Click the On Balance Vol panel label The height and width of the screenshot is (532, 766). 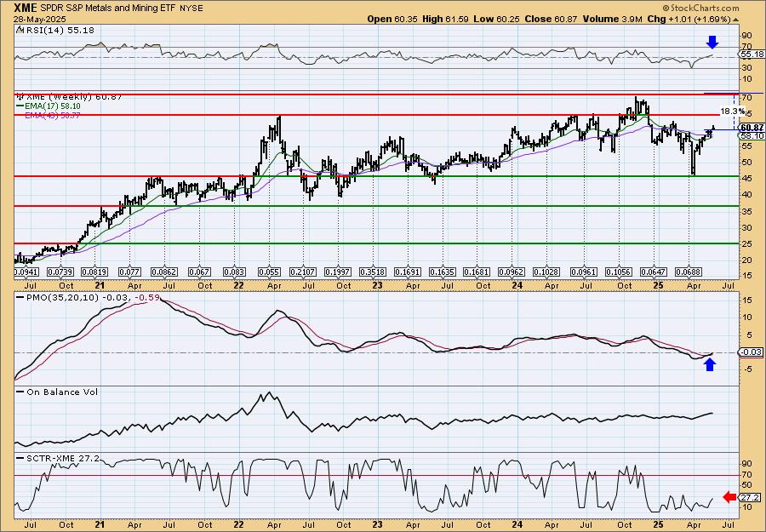click(x=62, y=392)
